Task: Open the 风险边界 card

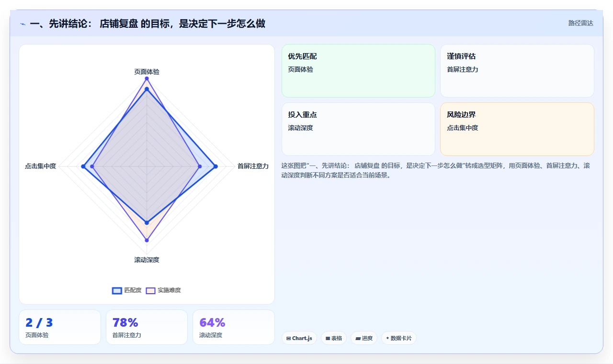Action: pos(517,129)
